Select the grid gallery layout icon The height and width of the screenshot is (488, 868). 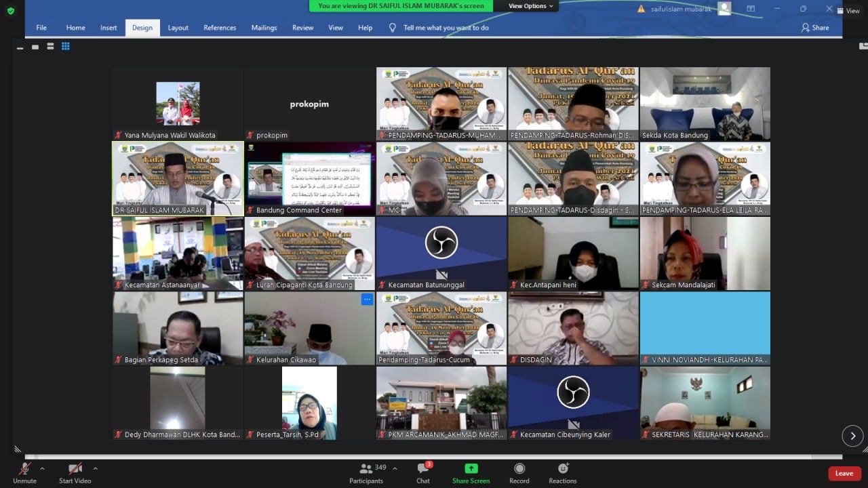click(x=66, y=47)
